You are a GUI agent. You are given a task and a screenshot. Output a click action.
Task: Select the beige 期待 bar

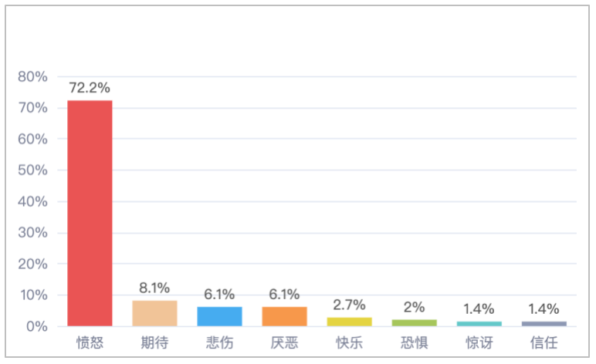coord(154,313)
